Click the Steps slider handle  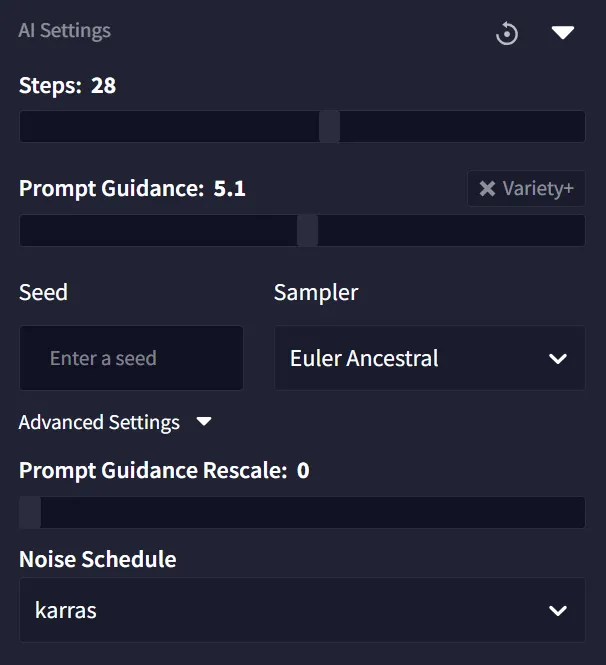[330, 126]
